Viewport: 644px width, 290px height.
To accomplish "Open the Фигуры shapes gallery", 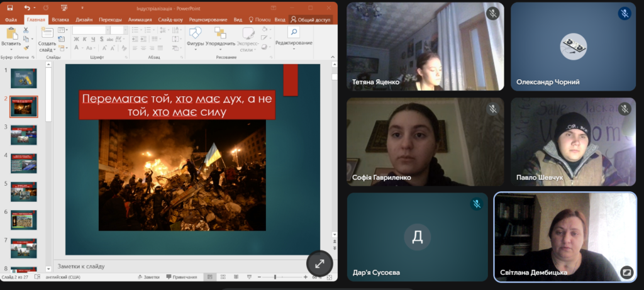I will [195, 33].
